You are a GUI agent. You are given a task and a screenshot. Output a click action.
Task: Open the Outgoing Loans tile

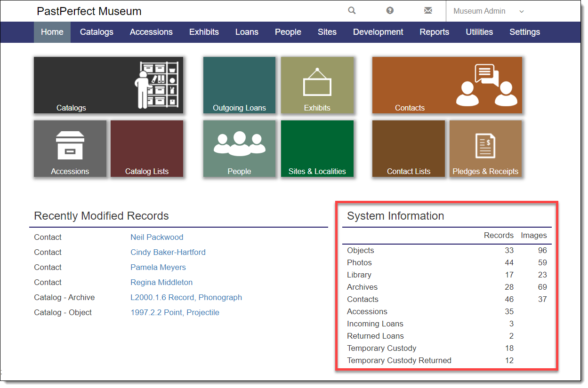point(239,85)
